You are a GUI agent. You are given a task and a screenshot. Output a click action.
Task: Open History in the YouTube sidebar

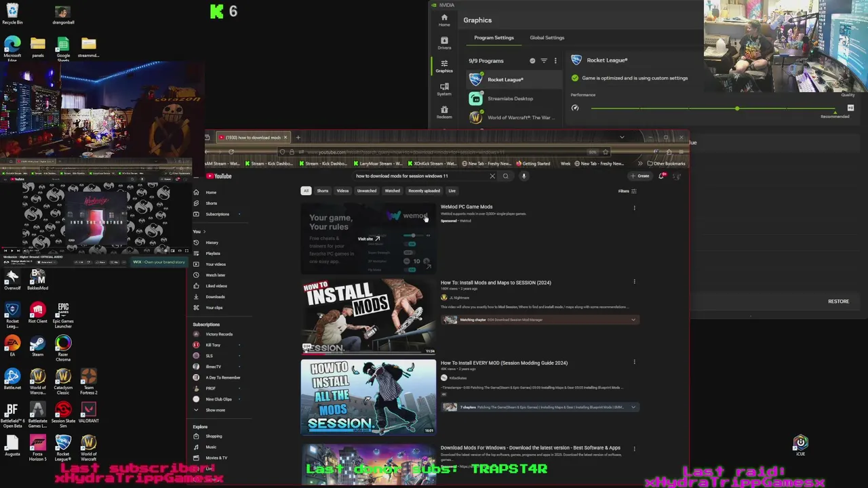[212, 243]
